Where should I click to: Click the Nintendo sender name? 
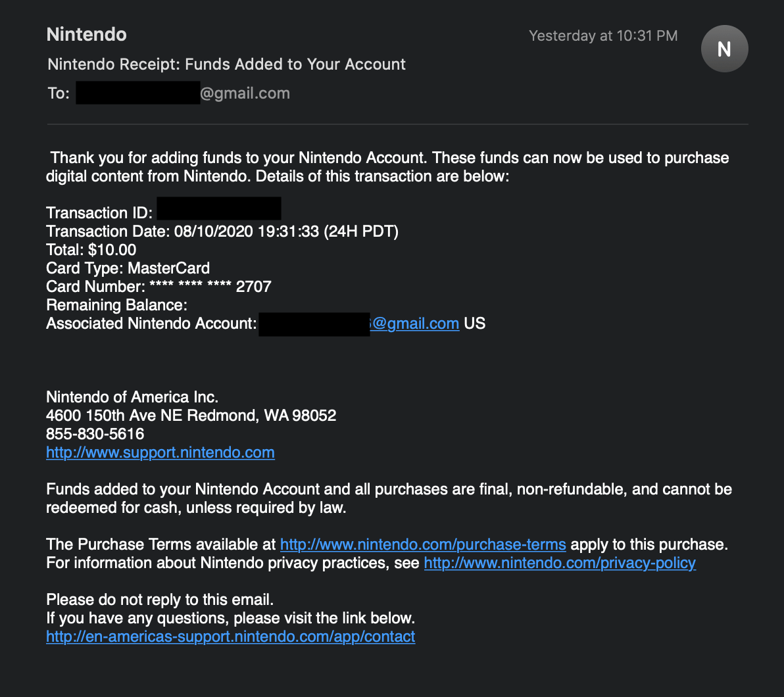pos(86,35)
